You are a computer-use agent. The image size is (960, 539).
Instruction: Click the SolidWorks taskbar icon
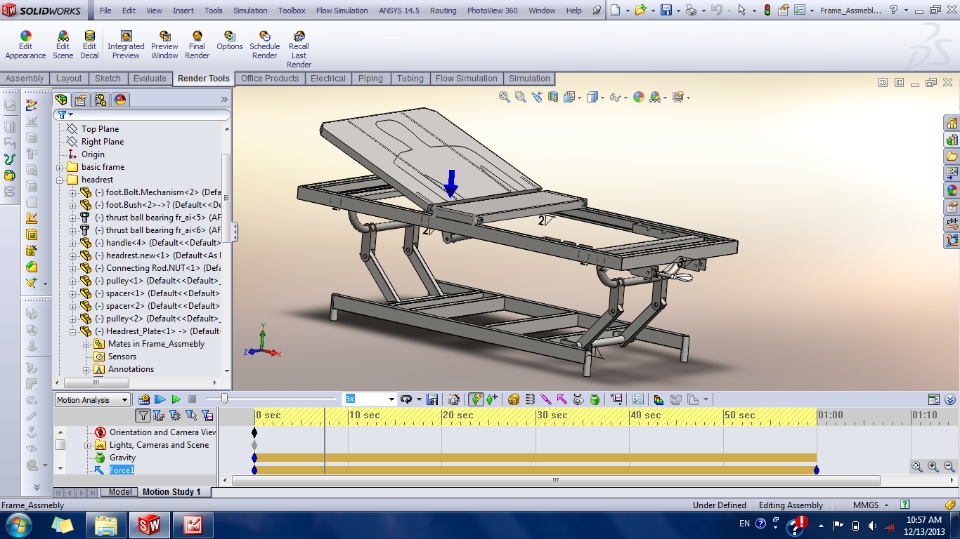click(x=149, y=526)
